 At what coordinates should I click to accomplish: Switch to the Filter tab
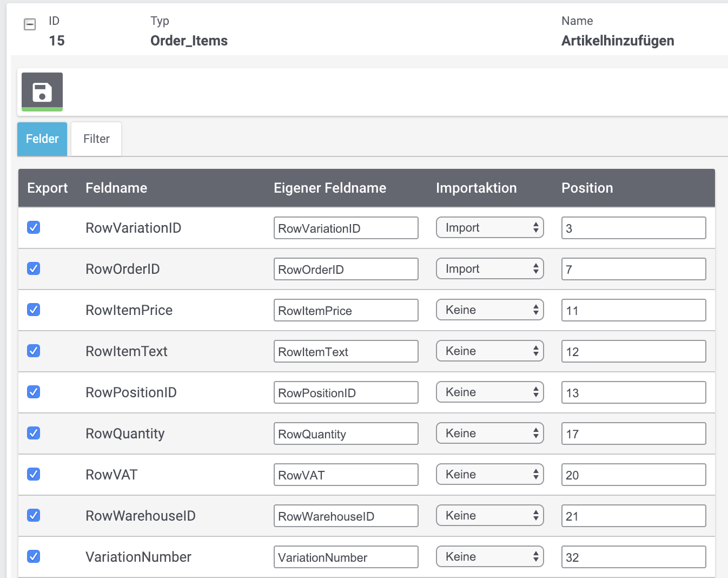coord(96,139)
